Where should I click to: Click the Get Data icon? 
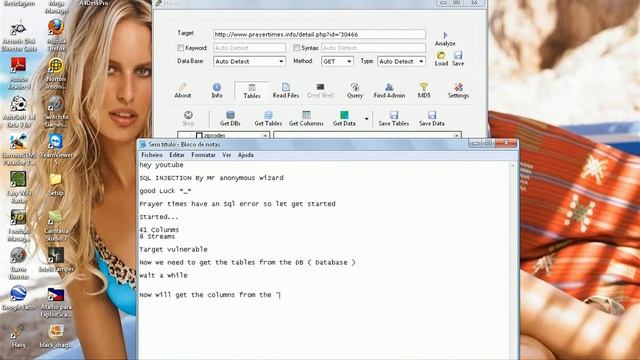pyautogui.click(x=344, y=115)
